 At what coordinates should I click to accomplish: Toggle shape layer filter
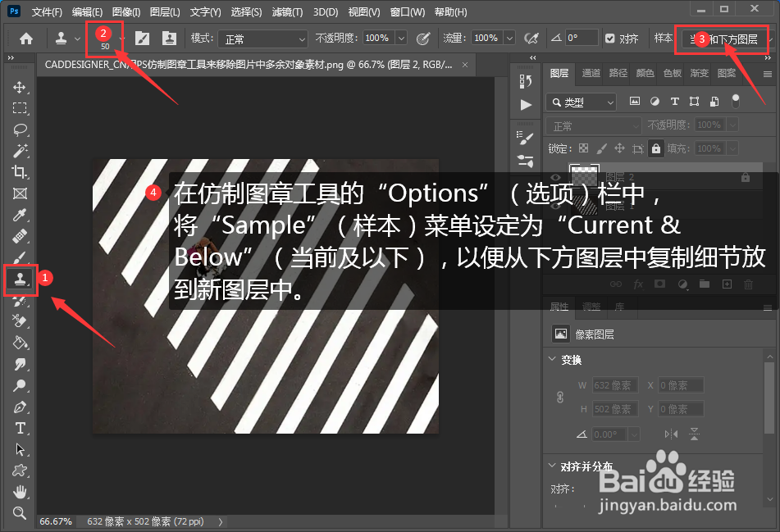[695, 102]
